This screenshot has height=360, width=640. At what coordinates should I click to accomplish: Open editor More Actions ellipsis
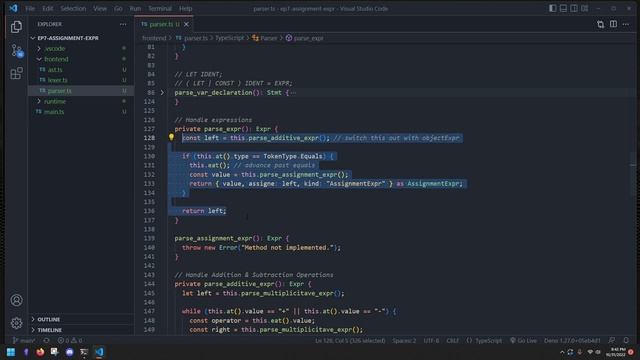[626, 24]
